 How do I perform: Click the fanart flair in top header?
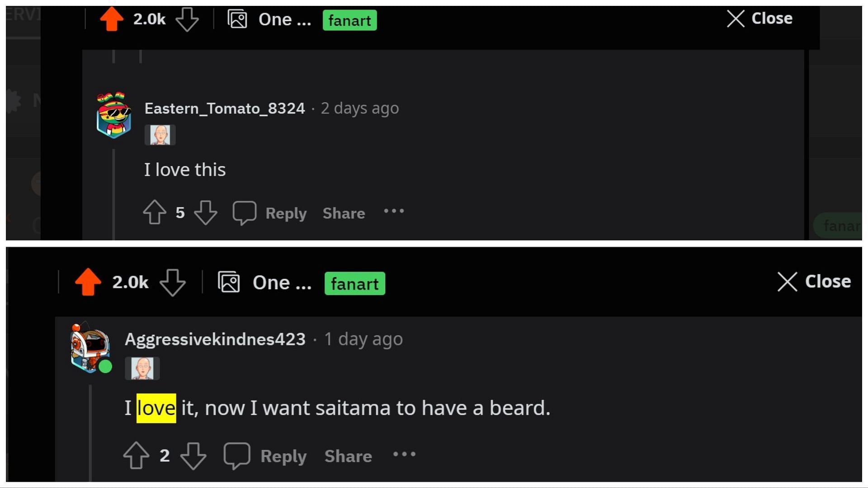[x=349, y=20]
